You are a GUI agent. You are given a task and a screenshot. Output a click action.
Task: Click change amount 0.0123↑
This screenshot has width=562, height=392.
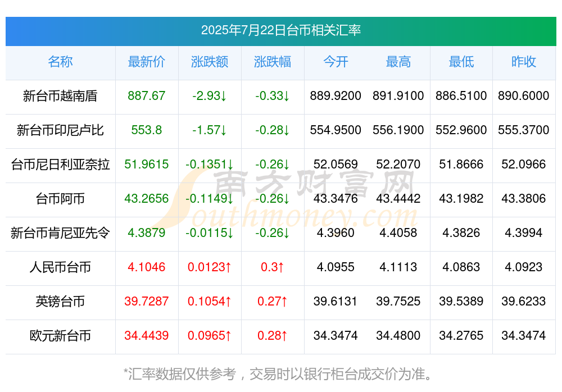pos(210,267)
